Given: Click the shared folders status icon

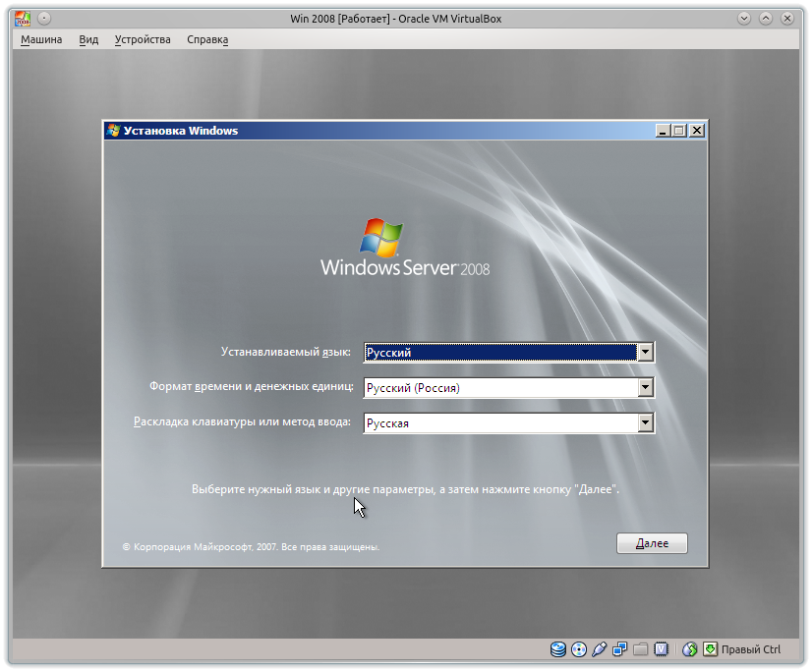Looking at the screenshot, I should click(x=640, y=648).
